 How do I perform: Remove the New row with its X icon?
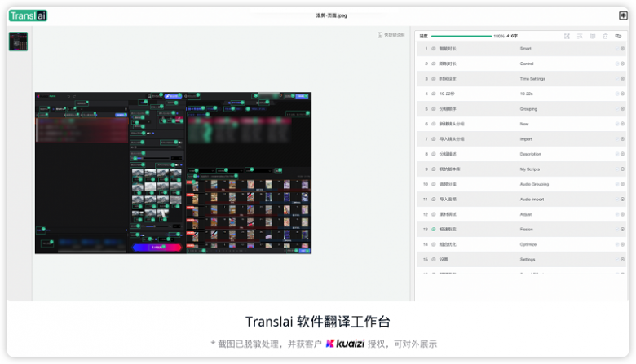click(622, 124)
